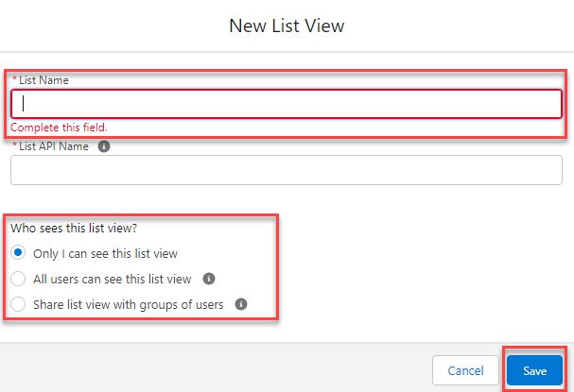Save the new list view

click(x=534, y=370)
